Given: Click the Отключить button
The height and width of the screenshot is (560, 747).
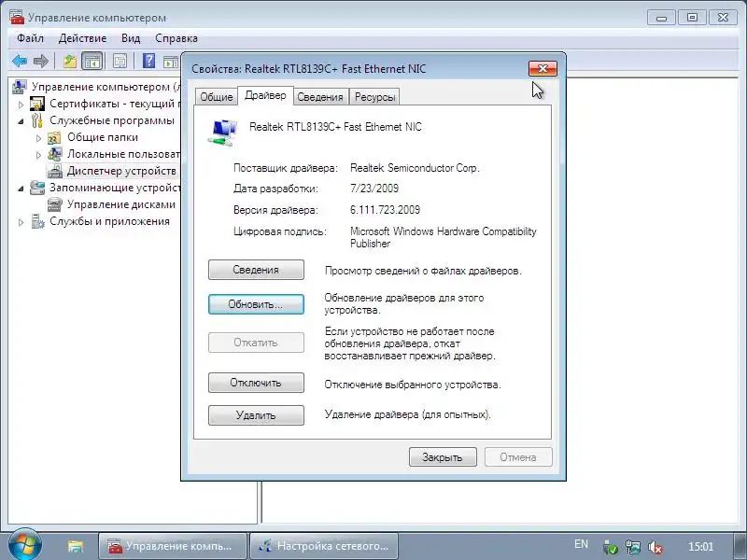Looking at the screenshot, I should (256, 383).
